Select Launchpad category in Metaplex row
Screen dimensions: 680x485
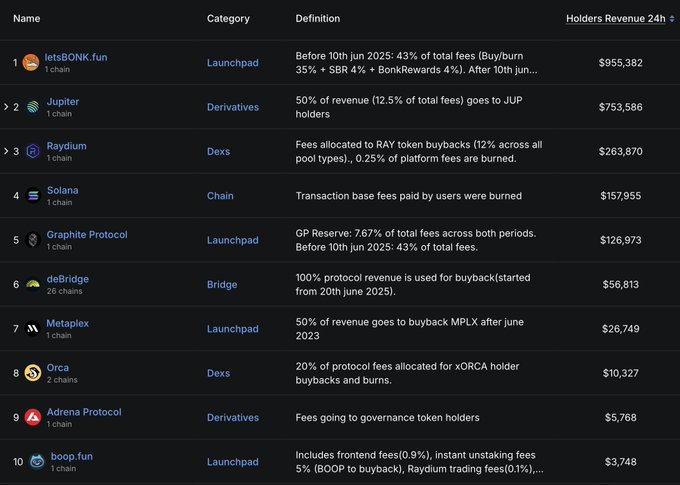pyautogui.click(x=232, y=329)
